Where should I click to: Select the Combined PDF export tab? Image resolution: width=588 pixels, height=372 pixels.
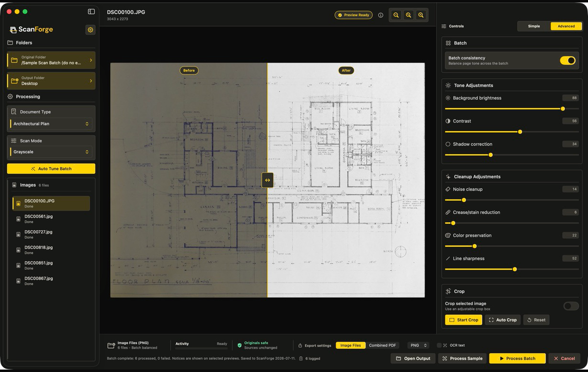point(382,345)
